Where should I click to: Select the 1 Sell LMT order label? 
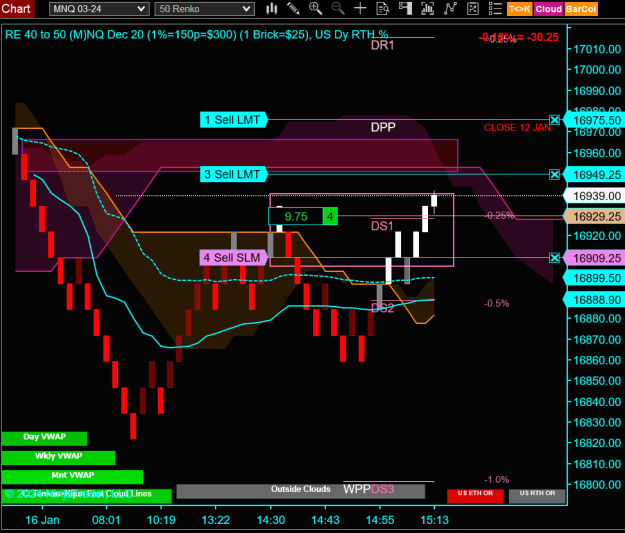point(233,120)
